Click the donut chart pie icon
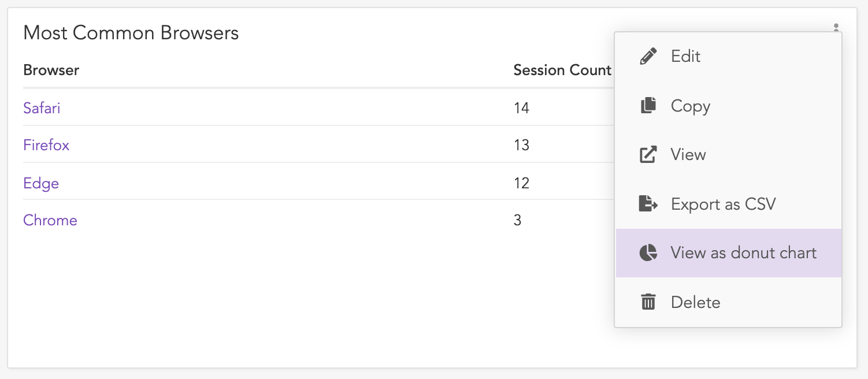 point(648,253)
